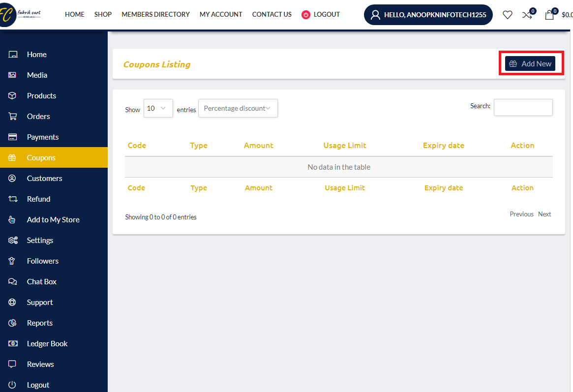The height and width of the screenshot is (392, 573).
Task: Click the Reviews comment icon
Action: click(x=12, y=364)
